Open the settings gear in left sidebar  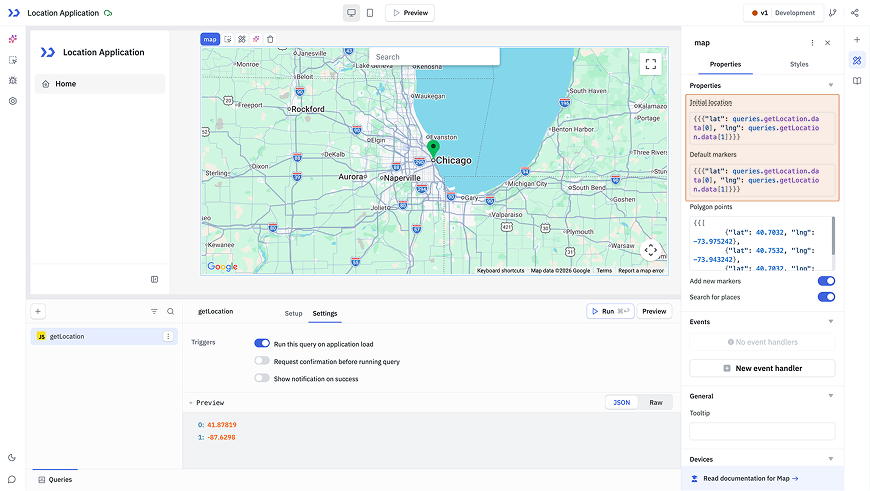(x=13, y=101)
